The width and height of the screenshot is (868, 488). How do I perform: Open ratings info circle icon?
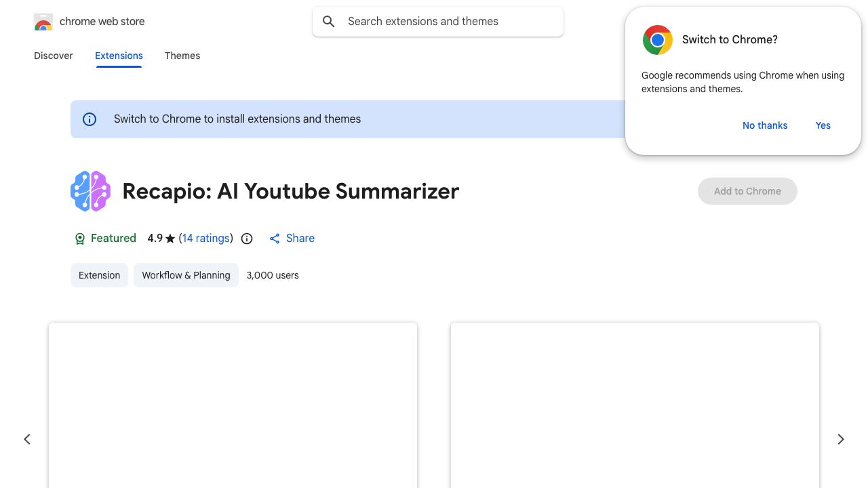[x=247, y=239]
